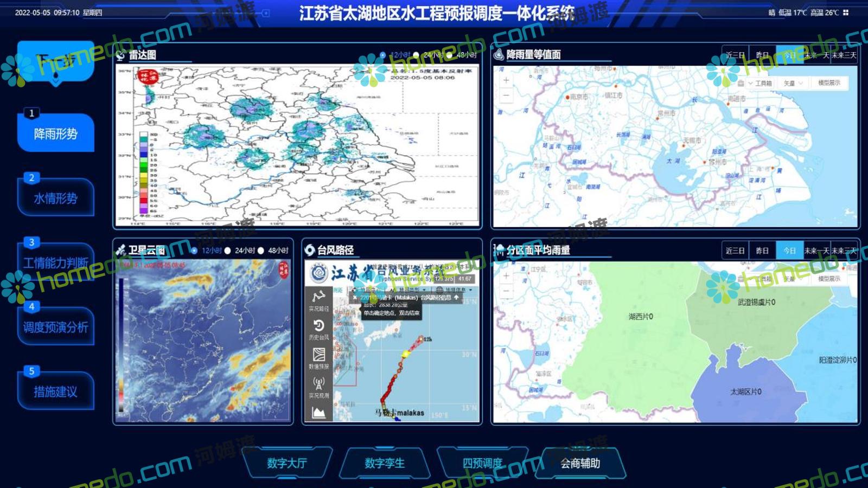
Task: Open step 2 水情形势 in sidebar
Action: pyautogui.click(x=55, y=198)
